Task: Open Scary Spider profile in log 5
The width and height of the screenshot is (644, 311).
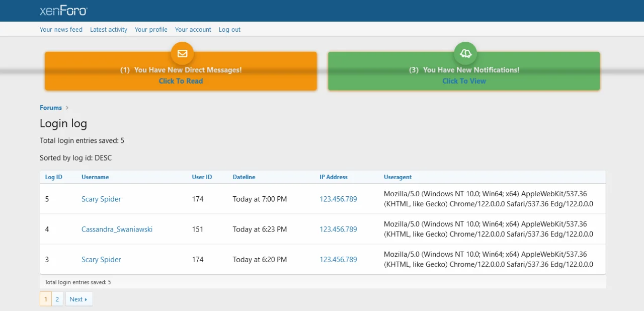Action: (101, 199)
